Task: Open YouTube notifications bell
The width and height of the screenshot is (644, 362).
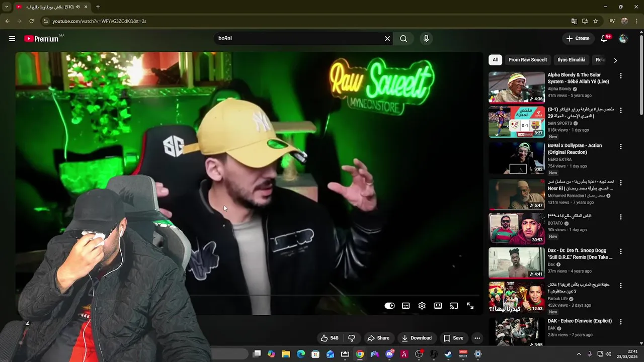Action: click(604, 39)
